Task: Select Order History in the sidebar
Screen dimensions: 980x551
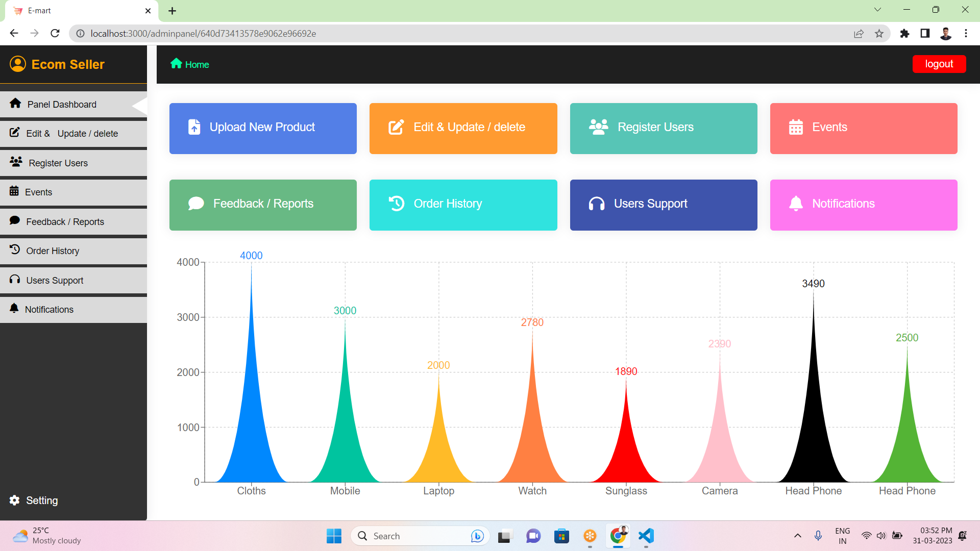Action: [53, 251]
